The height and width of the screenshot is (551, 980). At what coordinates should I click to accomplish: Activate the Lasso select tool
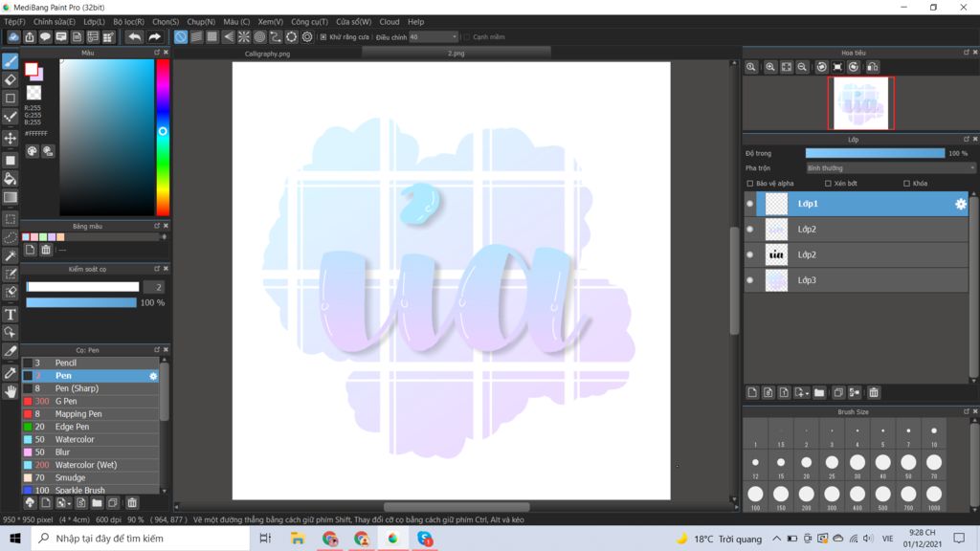point(10,237)
